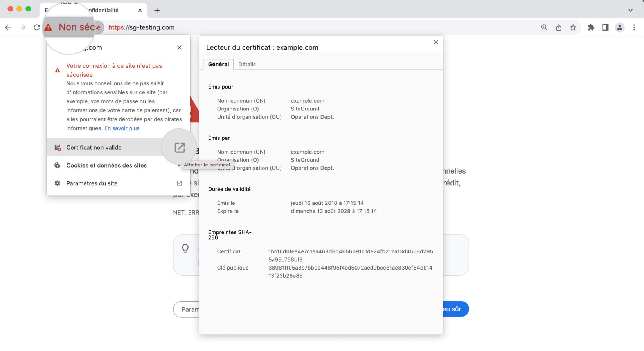644x351 pixels.
Task: Open certificate via external-link icon
Action: 180,147
